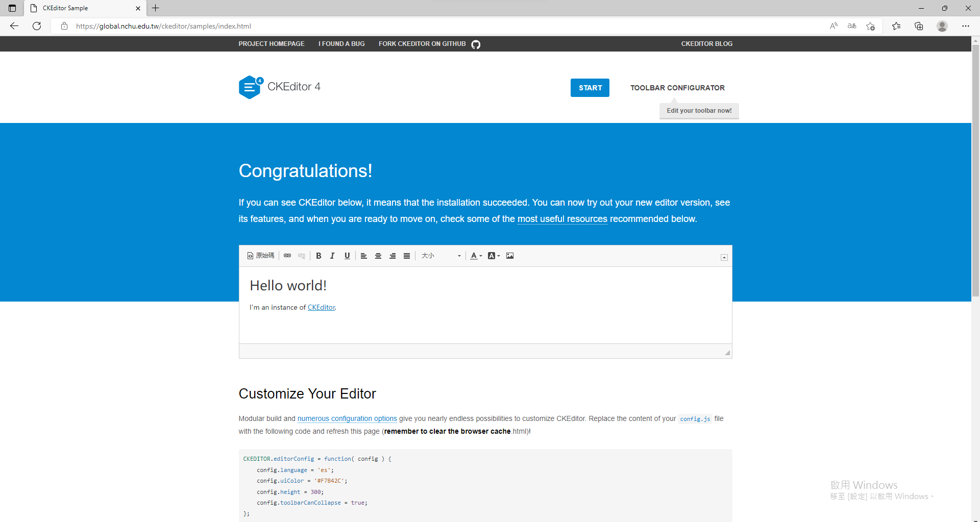Close the CKEditor Sample tab

click(x=138, y=8)
